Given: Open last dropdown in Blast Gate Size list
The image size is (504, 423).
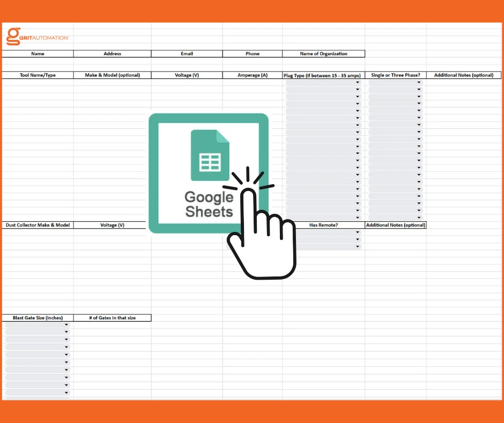Looking at the screenshot, I should [x=66, y=393].
